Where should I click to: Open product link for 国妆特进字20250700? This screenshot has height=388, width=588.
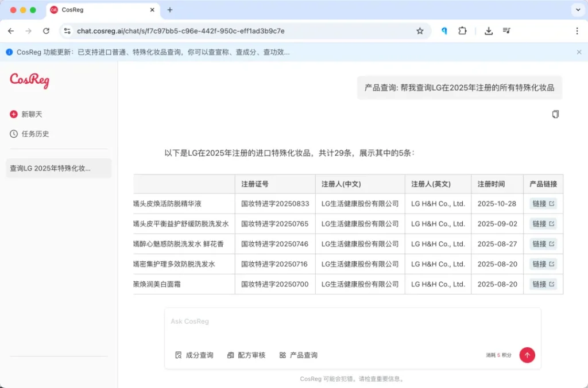click(x=543, y=284)
